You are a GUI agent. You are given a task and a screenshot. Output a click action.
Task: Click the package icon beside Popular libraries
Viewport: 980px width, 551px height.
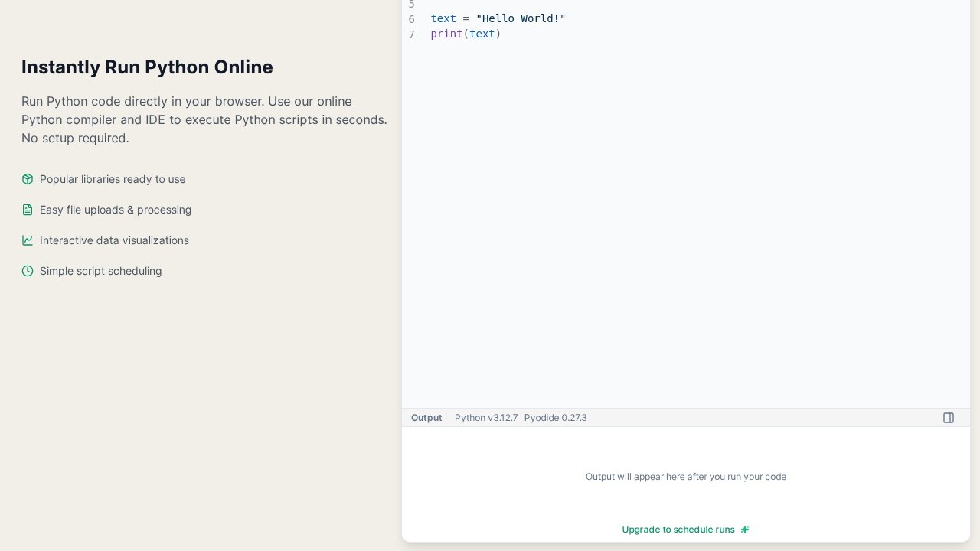coord(28,179)
